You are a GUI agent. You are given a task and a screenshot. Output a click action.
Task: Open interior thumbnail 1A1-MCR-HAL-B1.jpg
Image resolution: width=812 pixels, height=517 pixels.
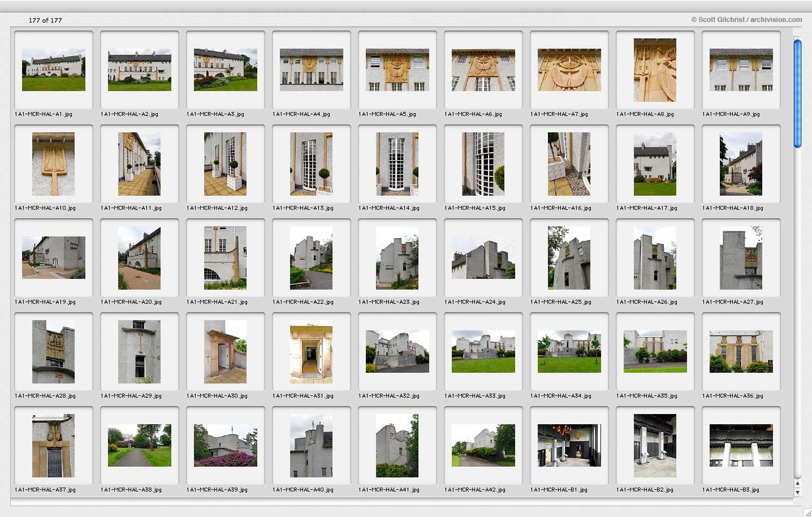click(569, 445)
